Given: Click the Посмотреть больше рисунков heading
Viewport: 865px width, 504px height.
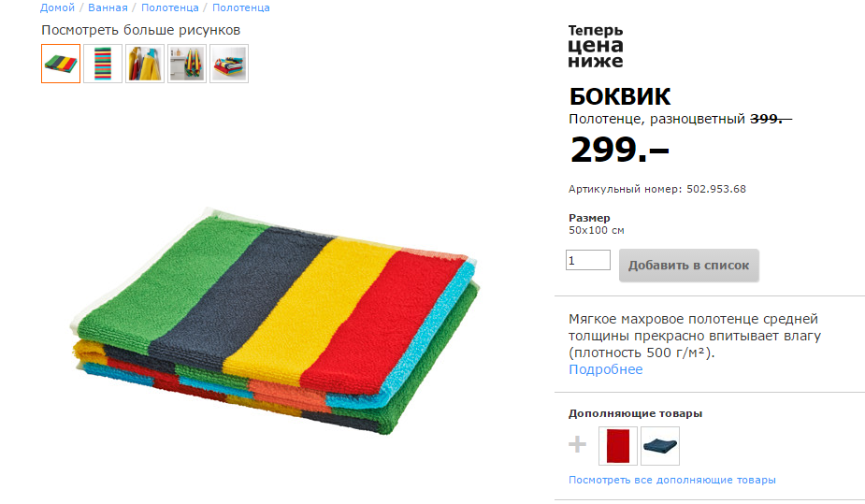Looking at the screenshot, I should (140, 30).
